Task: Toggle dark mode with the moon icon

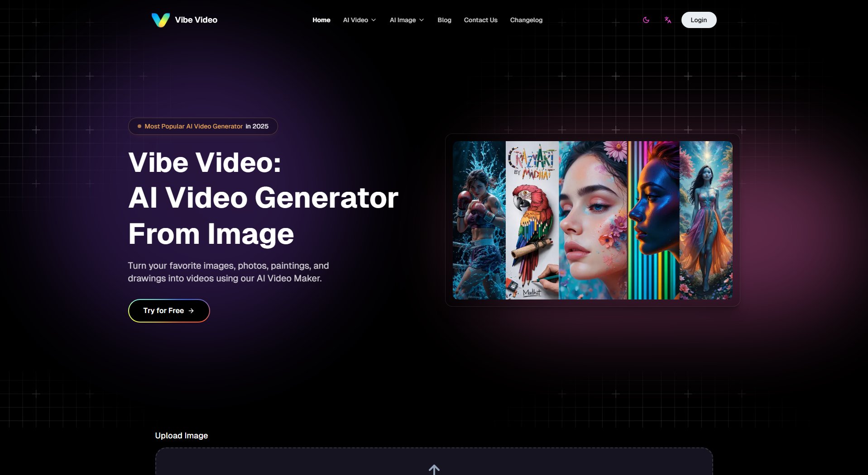Action: (x=646, y=20)
